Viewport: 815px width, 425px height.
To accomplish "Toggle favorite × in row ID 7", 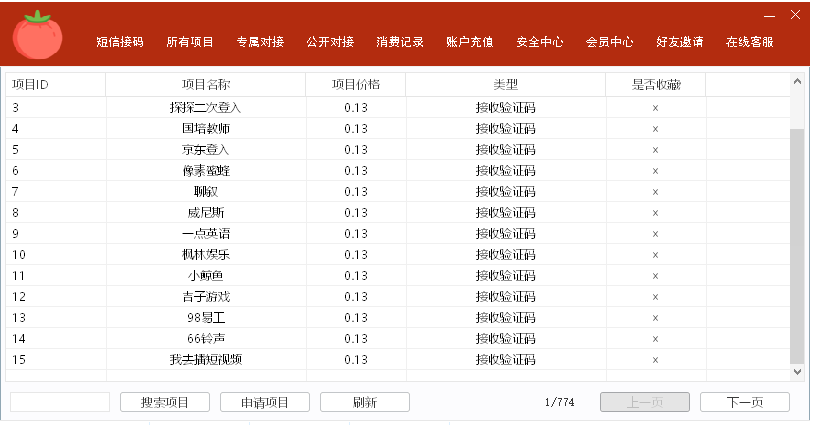I will (x=655, y=192).
